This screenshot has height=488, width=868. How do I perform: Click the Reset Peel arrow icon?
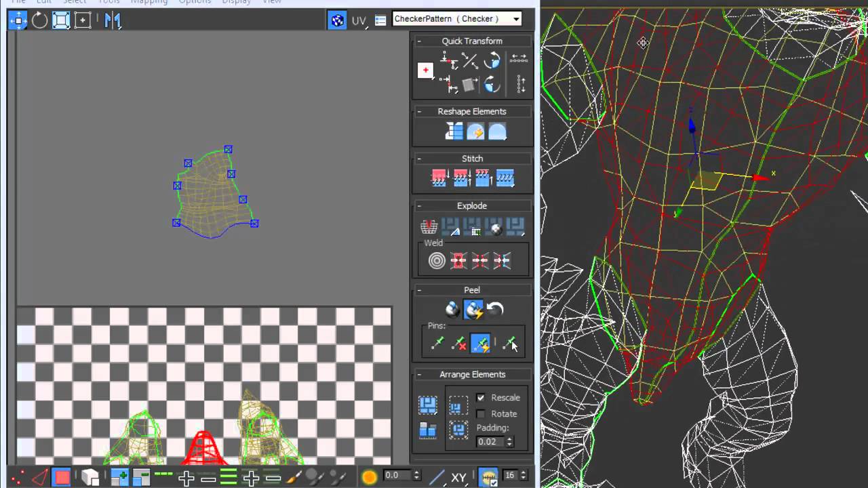coord(495,310)
